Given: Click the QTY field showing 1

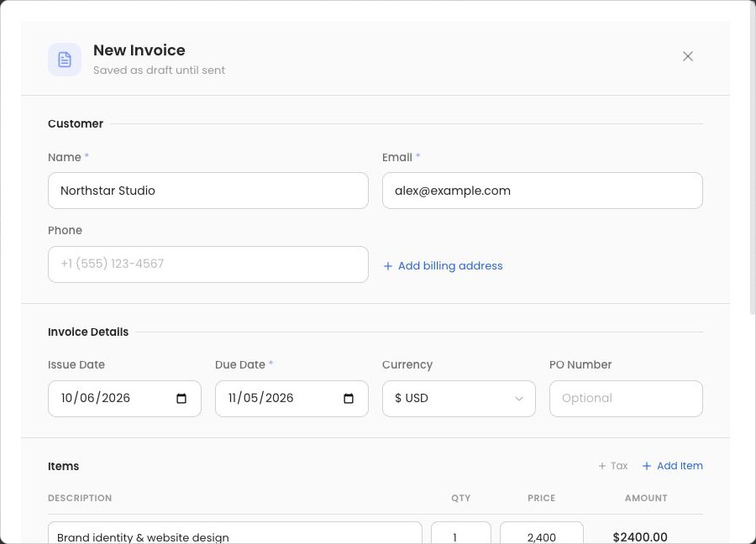Looking at the screenshot, I should [461, 533].
